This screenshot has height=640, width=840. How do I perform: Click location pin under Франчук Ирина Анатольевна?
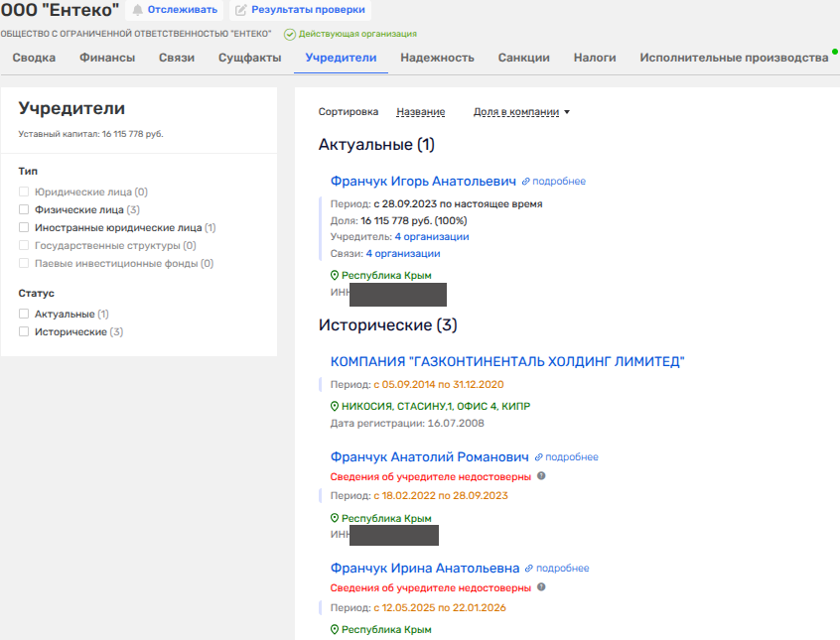click(335, 630)
